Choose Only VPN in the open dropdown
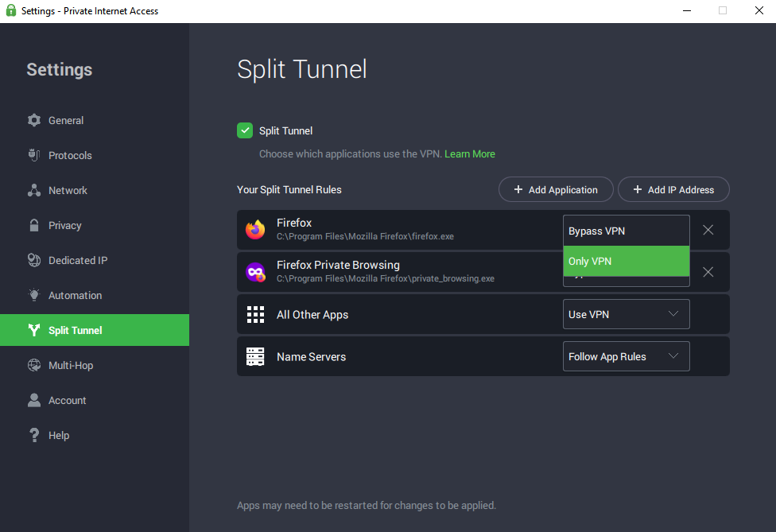This screenshot has width=776, height=532. [626, 261]
